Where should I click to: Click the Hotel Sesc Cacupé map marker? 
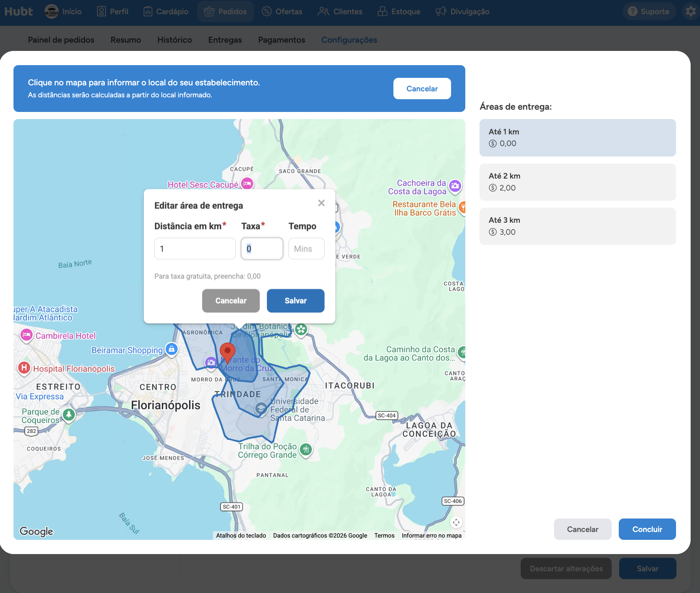click(x=247, y=184)
